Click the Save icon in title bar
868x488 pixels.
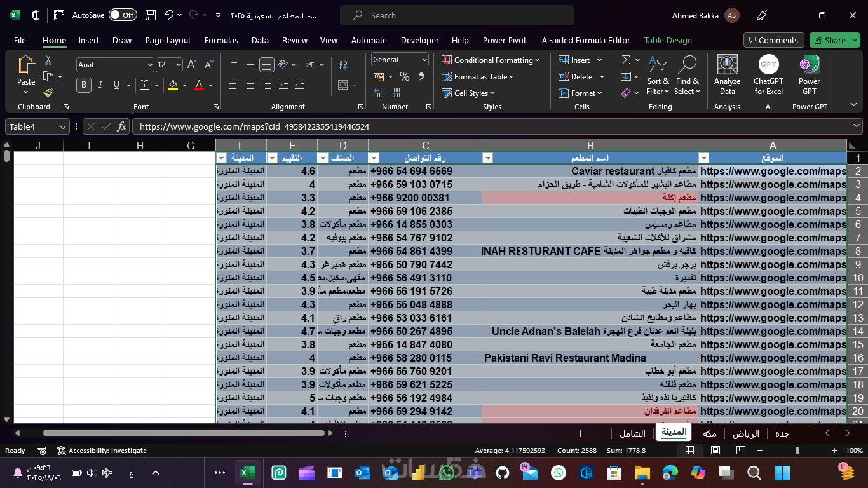pos(151,15)
